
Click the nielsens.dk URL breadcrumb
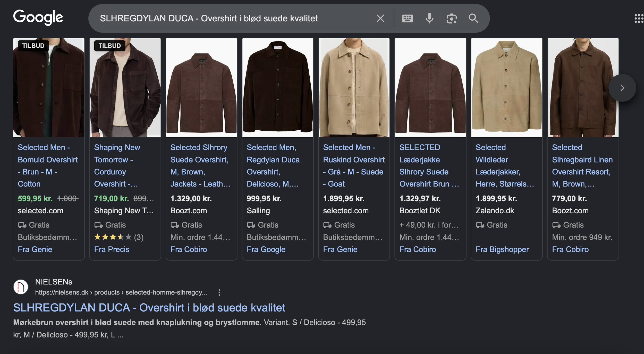click(x=121, y=292)
